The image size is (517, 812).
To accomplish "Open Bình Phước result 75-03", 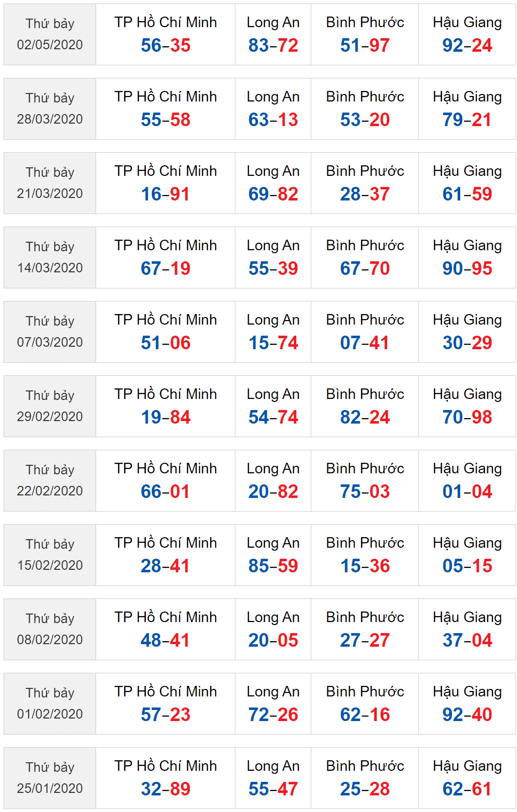I will click(x=365, y=492).
